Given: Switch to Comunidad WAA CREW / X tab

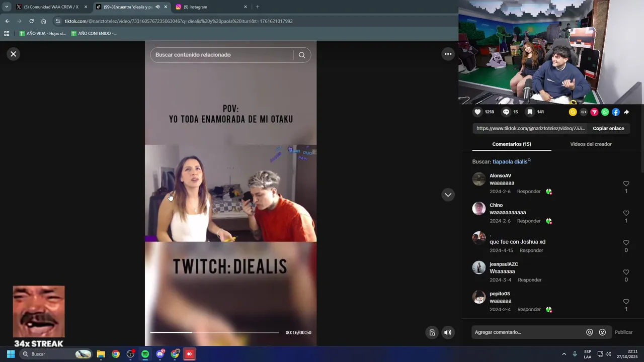Looking at the screenshot, I should (x=51, y=7).
